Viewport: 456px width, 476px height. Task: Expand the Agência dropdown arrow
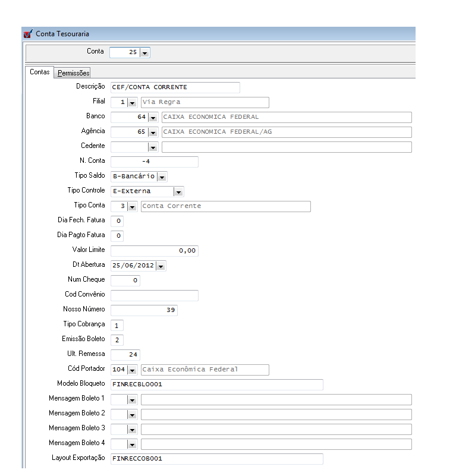click(x=153, y=132)
